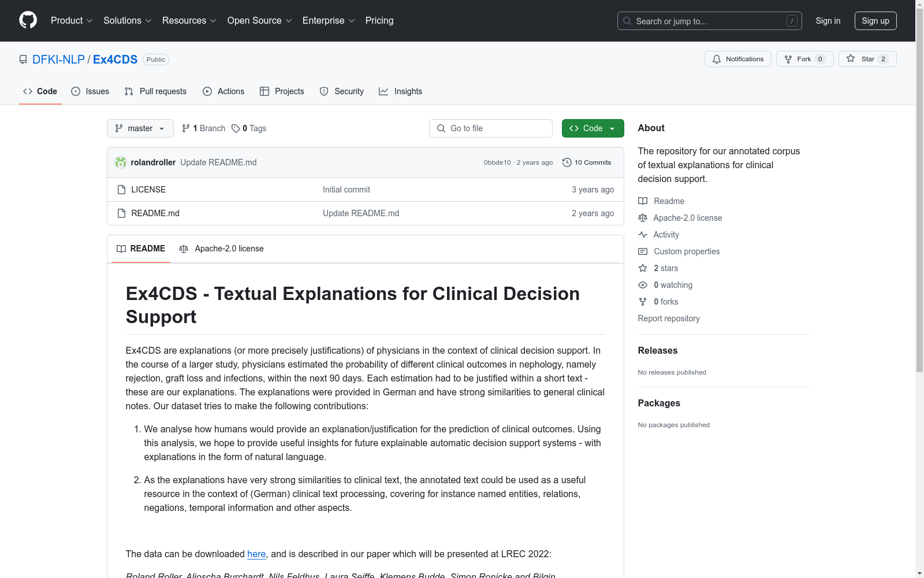View the 0 Tags list
Viewport: 924px width, 578px height.
tap(249, 128)
